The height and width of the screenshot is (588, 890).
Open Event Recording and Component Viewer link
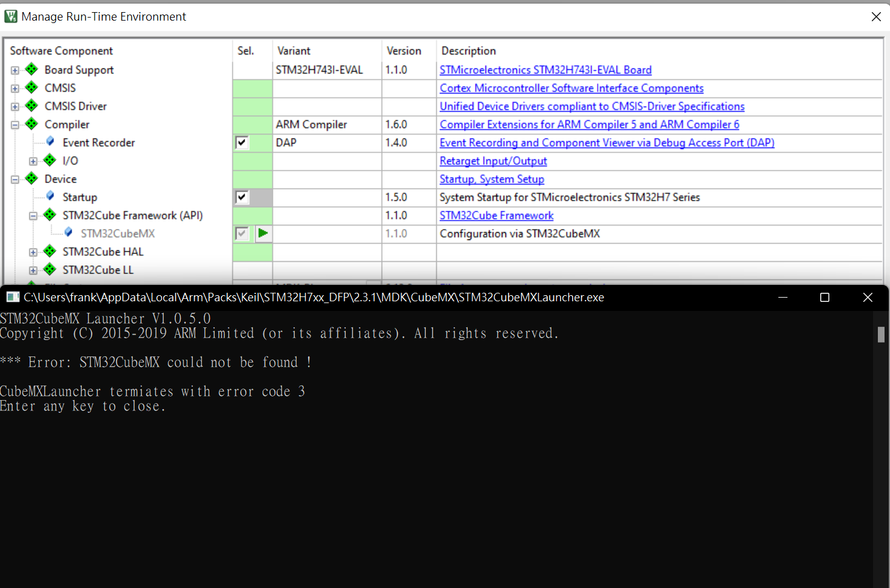tap(607, 142)
